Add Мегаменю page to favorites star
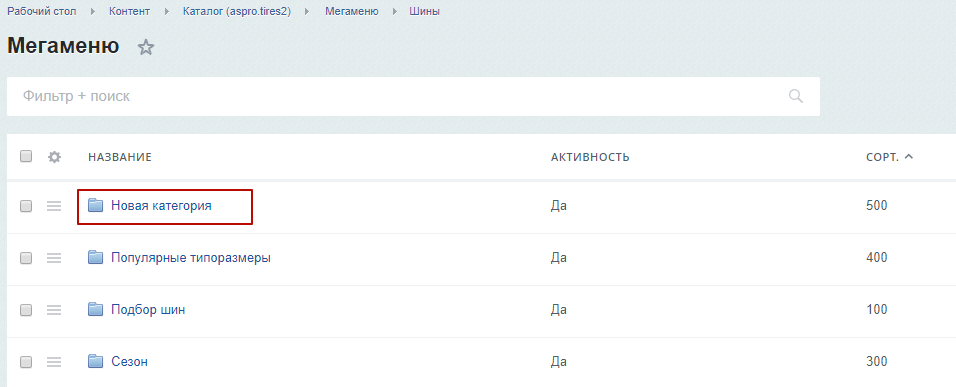This screenshot has height=387, width=956. [146, 48]
